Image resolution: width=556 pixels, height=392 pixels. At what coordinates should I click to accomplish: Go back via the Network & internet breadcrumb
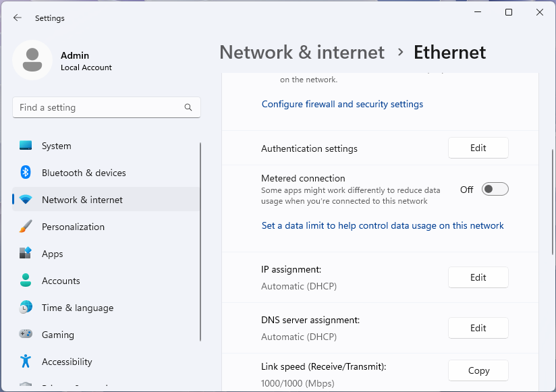pos(302,52)
